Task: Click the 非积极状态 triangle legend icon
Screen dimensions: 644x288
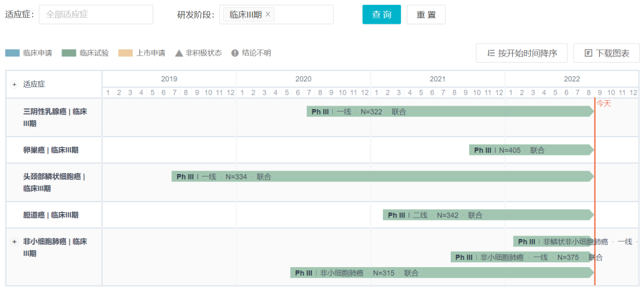Action: coord(178,53)
